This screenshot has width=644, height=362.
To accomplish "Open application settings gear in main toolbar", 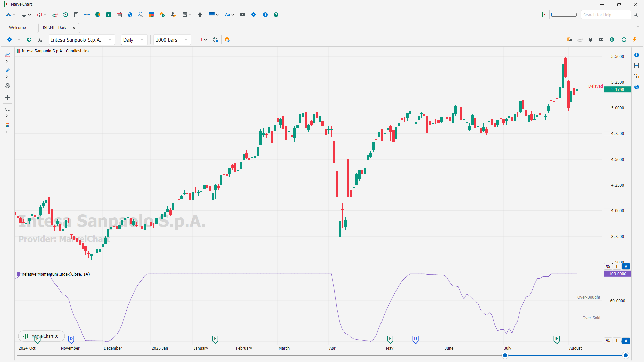I will click(x=253, y=15).
